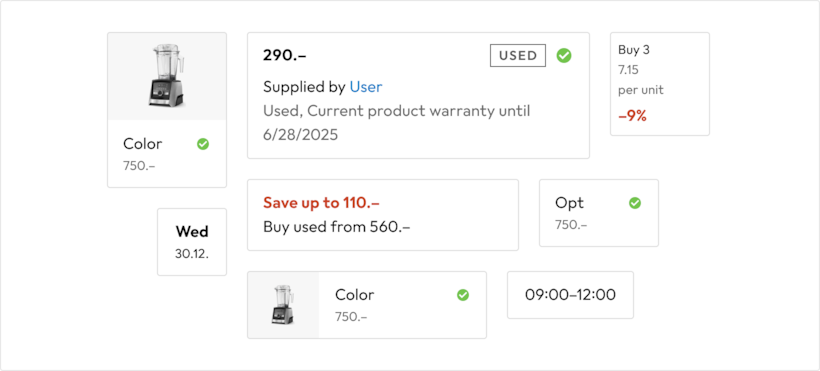Click the green checkmark beside the USED badge
Viewport: 820px width, 371px height.
[x=563, y=55]
